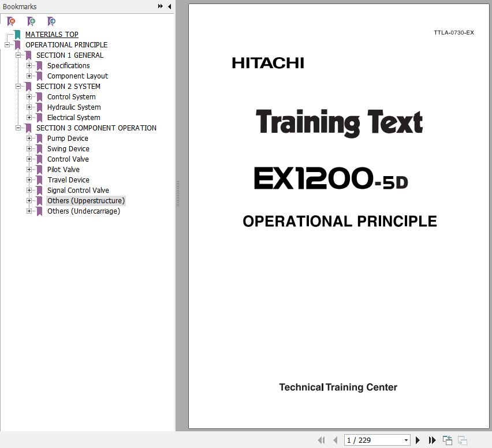492x448 pixels.
Task: Select the Others (Upperstructure) bookmark
Action: tap(86, 201)
